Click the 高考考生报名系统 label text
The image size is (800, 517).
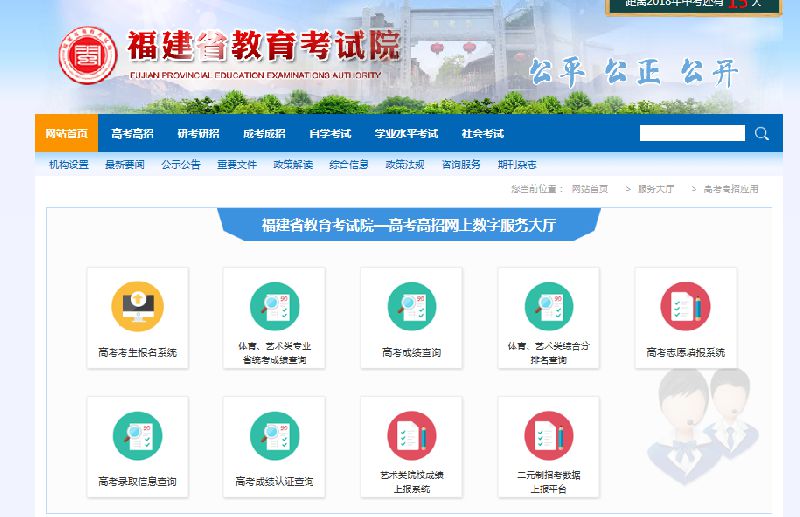point(138,353)
